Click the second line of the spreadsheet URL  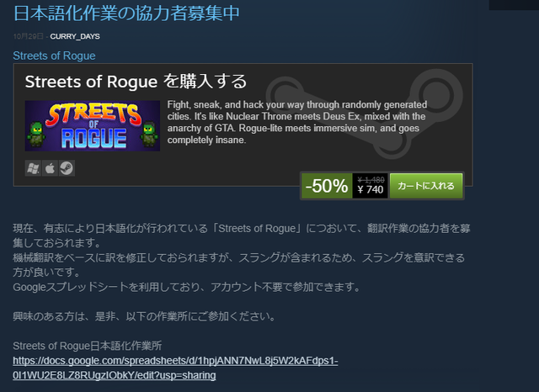[115, 375]
